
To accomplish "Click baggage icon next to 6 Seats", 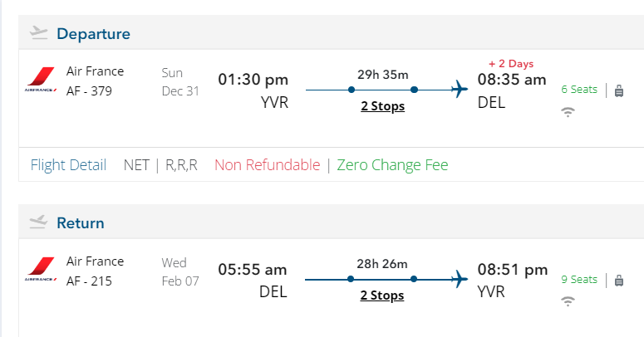I will pos(619,90).
